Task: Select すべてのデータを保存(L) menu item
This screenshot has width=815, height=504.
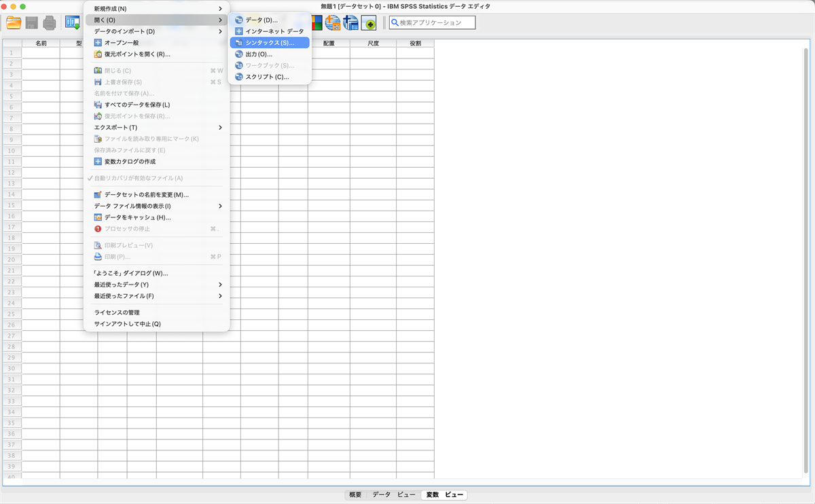Action: coord(156,105)
